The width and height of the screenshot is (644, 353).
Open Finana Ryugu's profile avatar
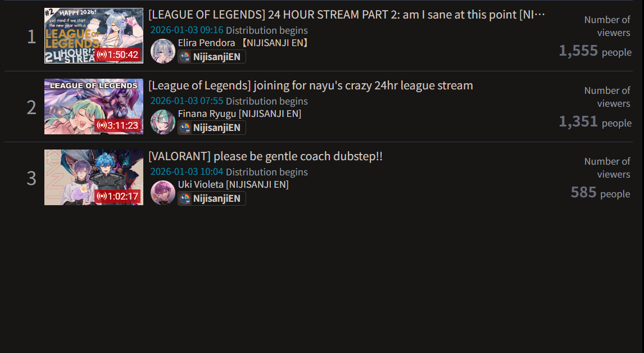(162, 121)
